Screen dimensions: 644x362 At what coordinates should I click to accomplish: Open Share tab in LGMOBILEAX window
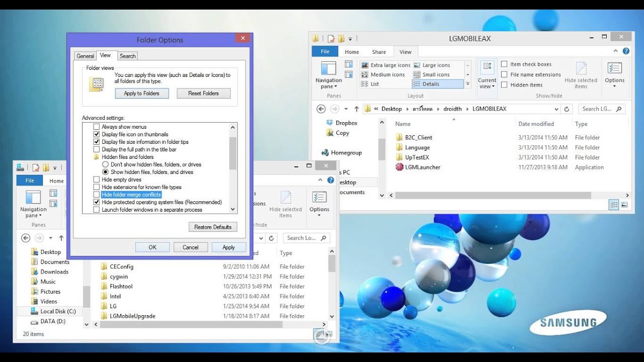pos(379,52)
